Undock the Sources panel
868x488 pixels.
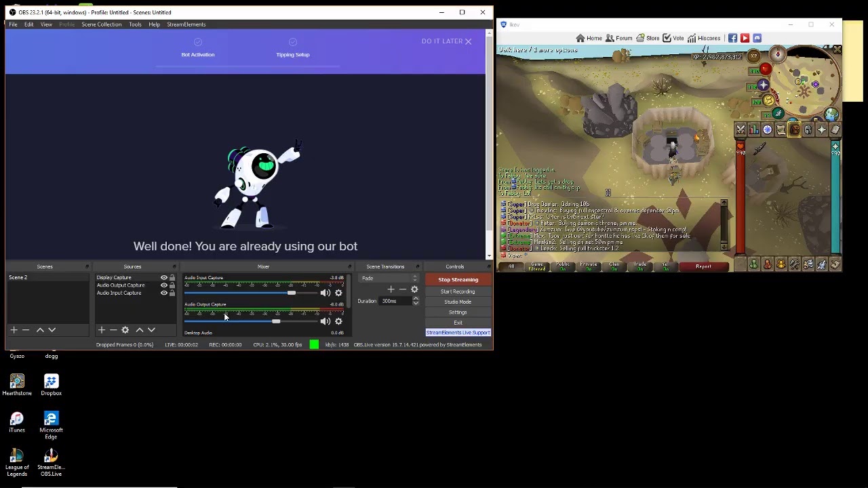(174, 266)
